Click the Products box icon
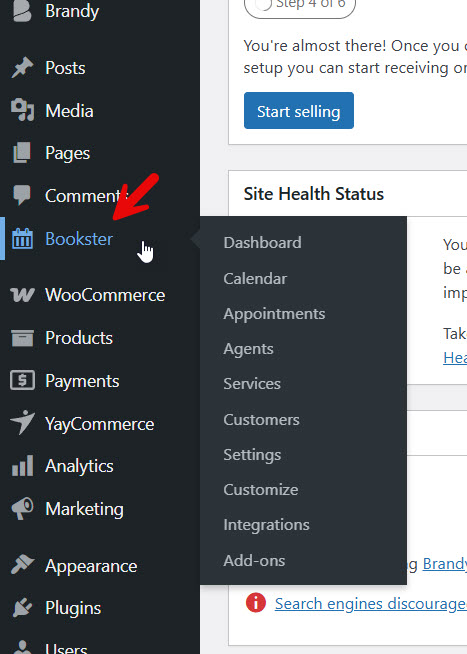 tap(22, 338)
